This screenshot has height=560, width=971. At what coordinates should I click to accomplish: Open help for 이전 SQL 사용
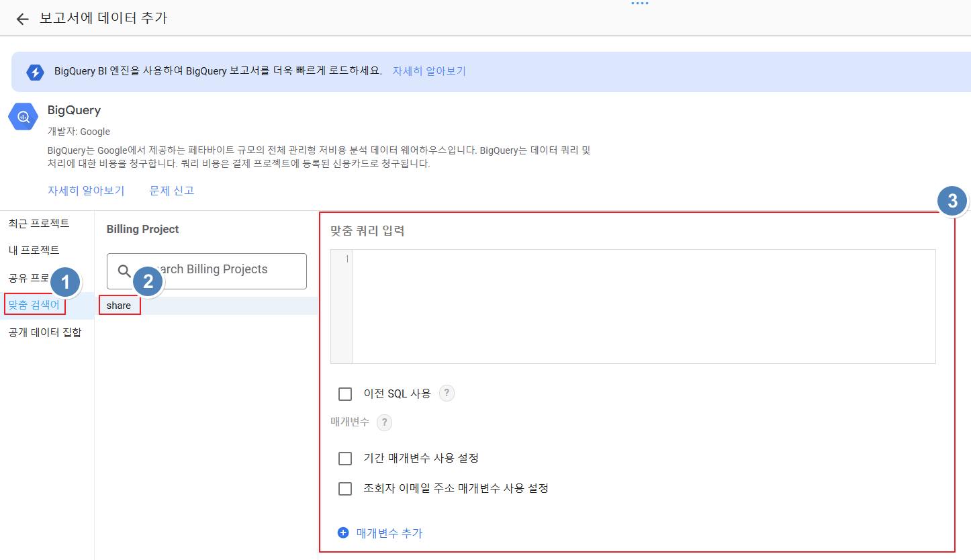447,393
